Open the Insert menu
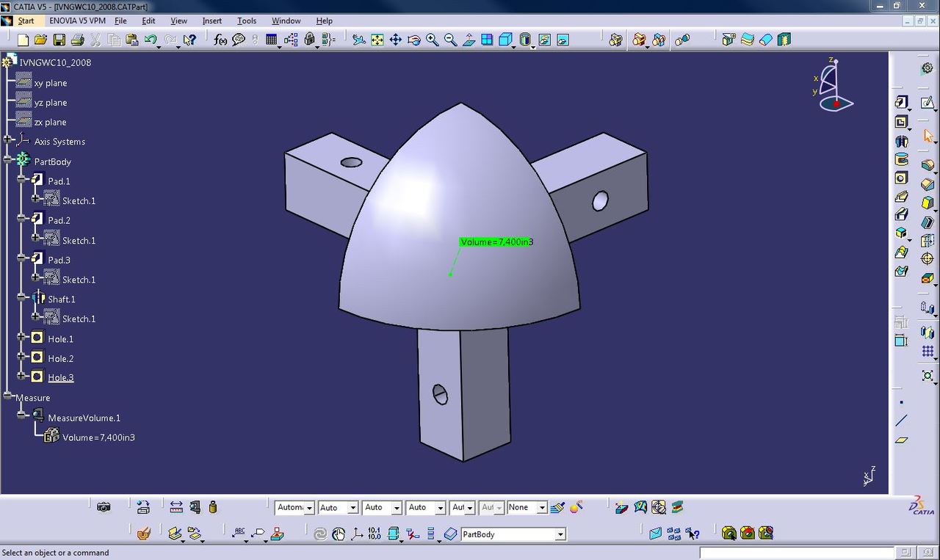Viewport: 940px width, 560px height. [212, 21]
